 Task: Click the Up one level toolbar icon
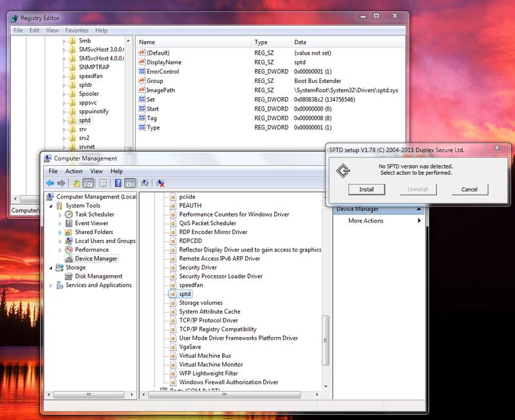[x=77, y=183]
